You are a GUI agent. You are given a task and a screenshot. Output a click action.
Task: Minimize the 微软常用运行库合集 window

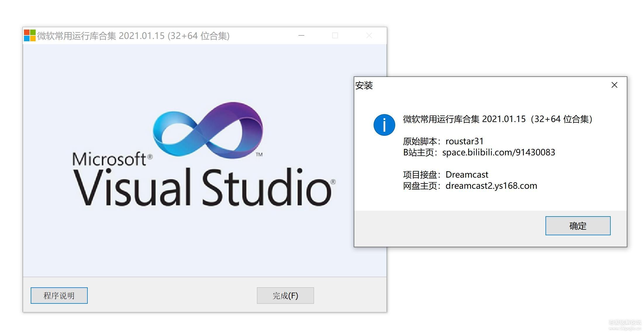301,36
